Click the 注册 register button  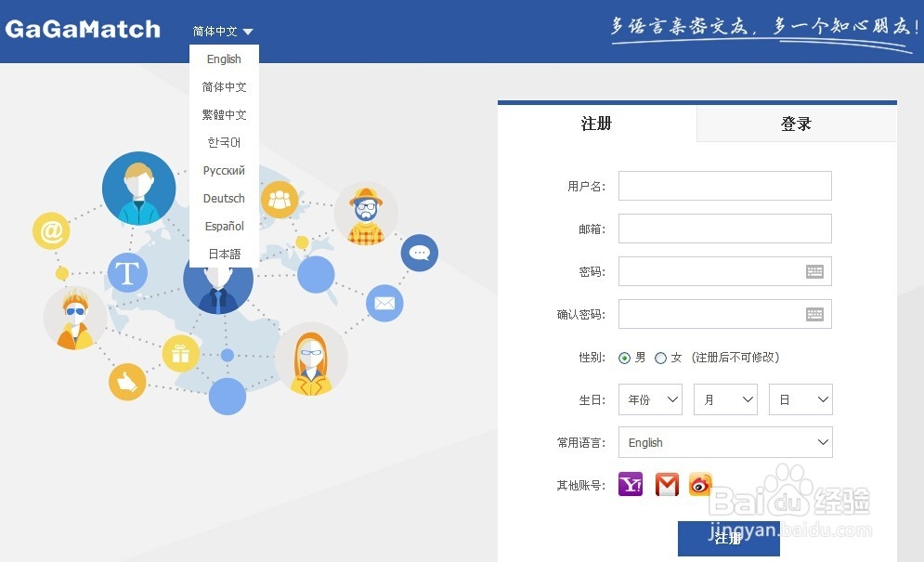tap(728, 539)
